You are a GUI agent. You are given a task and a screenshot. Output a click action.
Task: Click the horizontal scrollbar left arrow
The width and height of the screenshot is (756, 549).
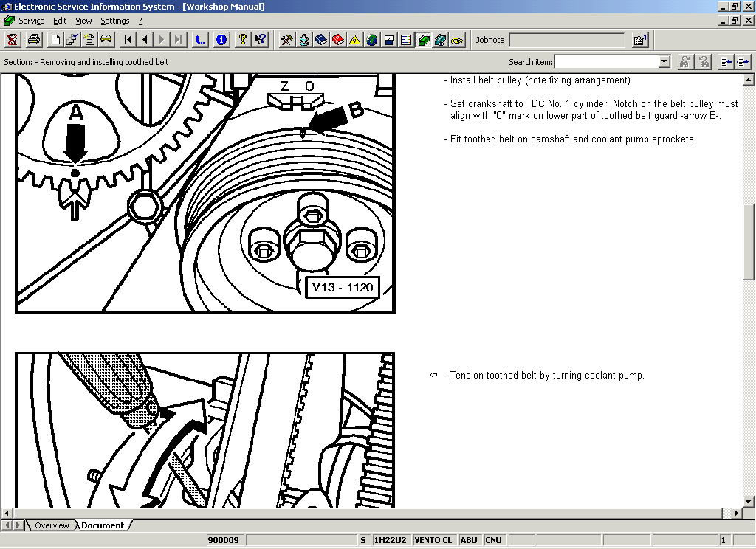[7, 514]
